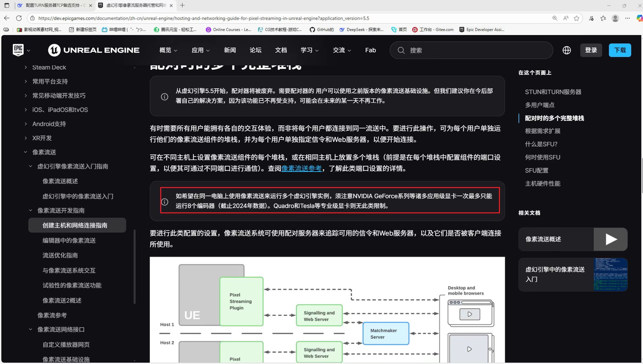Viewport: 643px width, 364px height.
Task: Open the 像素流送参考 link
Action: [x=301, y=168]
